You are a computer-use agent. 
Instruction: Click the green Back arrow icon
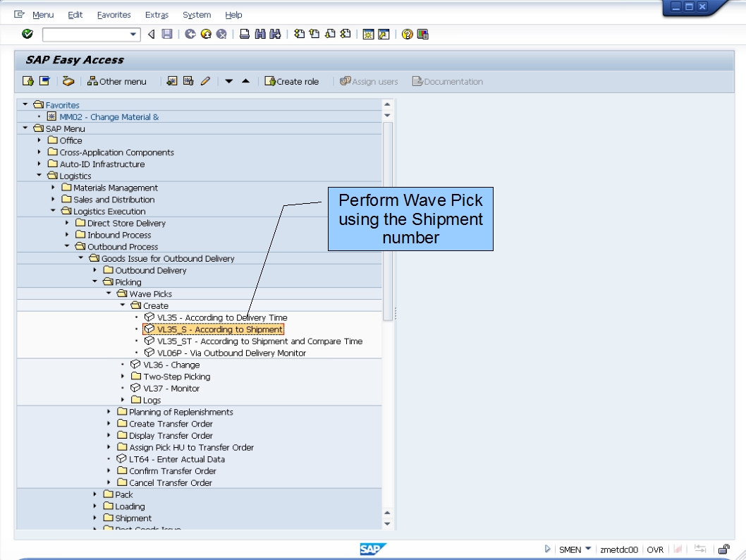click(190, 34)
